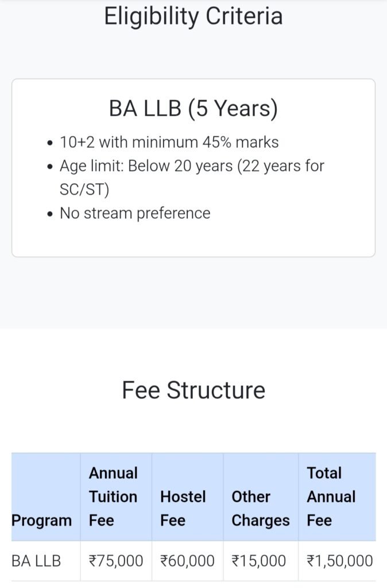The width and height of the screenshot is (387, 588).
Task: Click the No stream preference bullet
Action: point(135,214)
